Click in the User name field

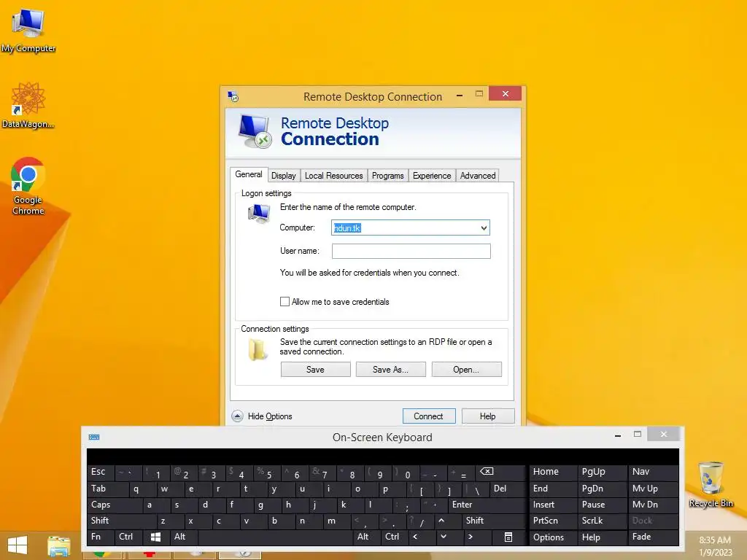[x=411, y=252]
